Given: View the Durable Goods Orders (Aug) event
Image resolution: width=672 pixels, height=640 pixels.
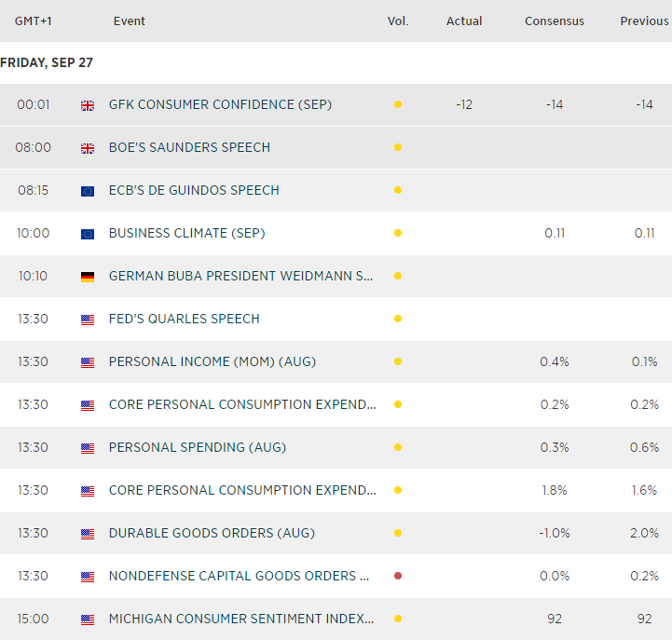Looking at the screenshot, I should tap(212, 533).
